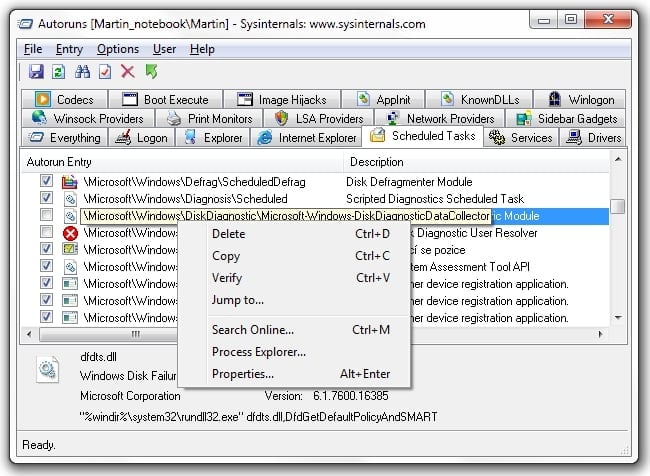This screenshot has height=476, width=650.
Task: Open the Image Hijacks tab
Action: pos(282,100)
